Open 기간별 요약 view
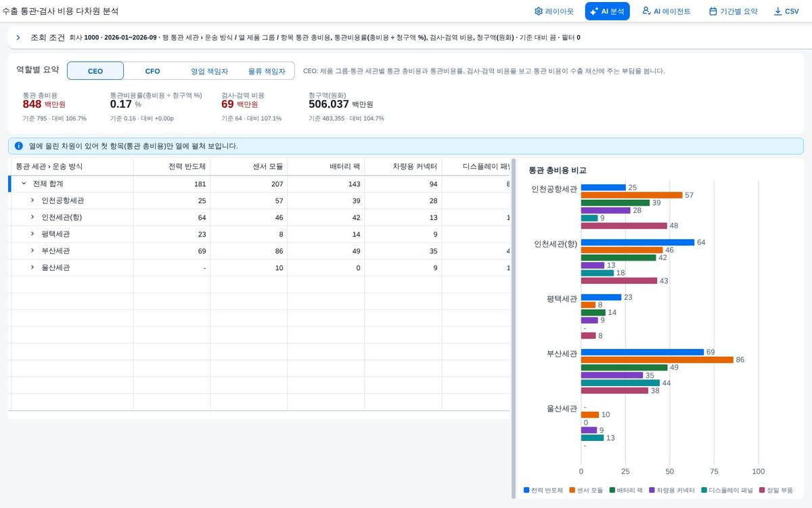The width and height of the screenshot is (812, 508). (x=733, y=12)
